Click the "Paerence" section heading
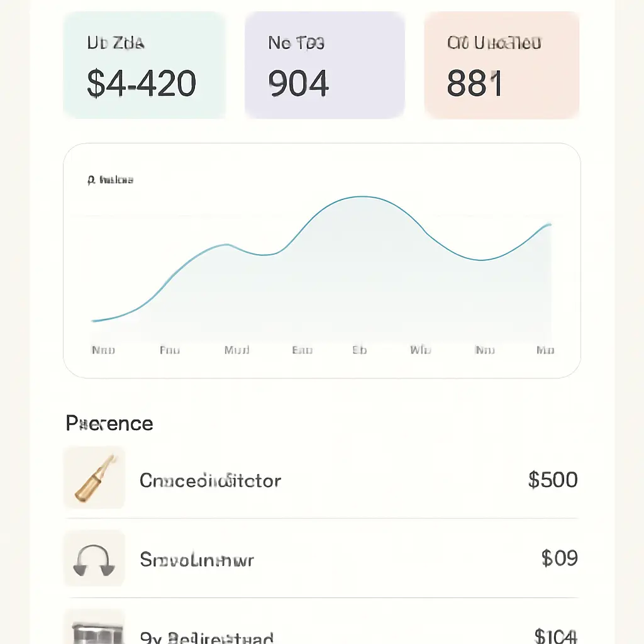This screenshot has height=644, width=644. tap(109, 423)
